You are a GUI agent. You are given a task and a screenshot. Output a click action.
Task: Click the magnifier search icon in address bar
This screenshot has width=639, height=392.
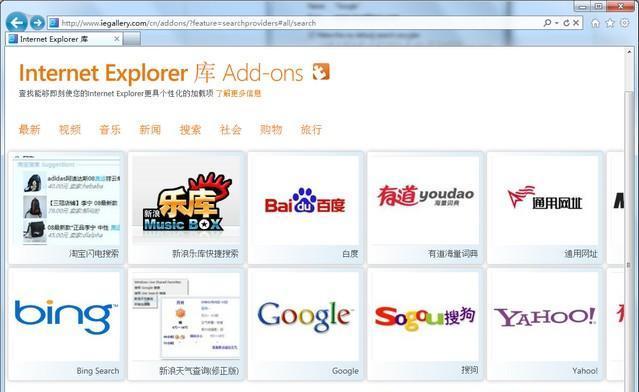(547, 23)
